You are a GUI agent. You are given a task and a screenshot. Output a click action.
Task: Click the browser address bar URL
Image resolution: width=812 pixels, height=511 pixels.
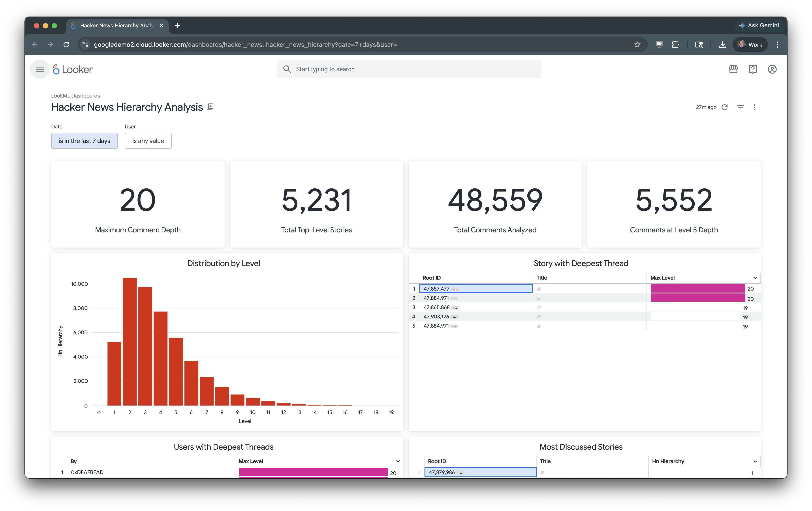[245, 45]
